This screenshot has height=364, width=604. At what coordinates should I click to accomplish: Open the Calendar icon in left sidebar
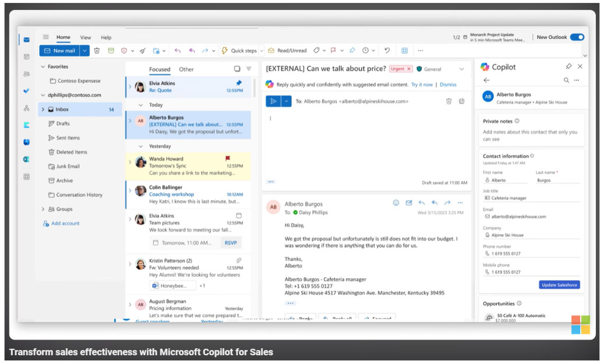click(27, 56)
